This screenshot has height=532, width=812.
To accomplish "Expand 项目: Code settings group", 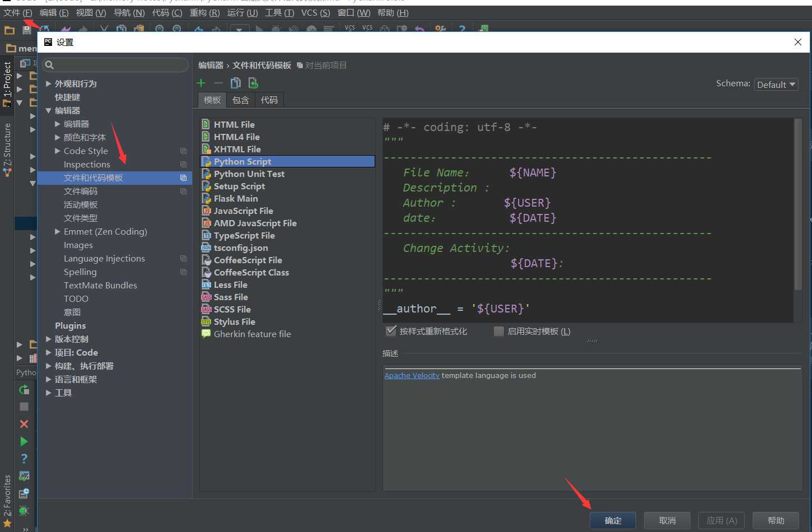I will (49, 352).
